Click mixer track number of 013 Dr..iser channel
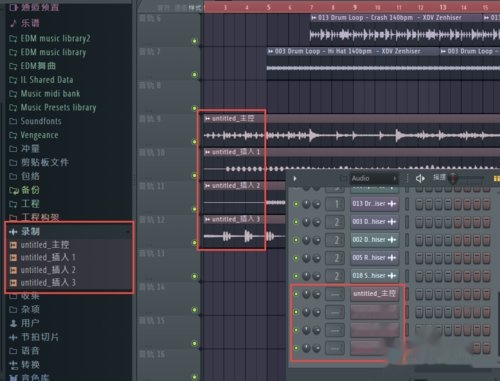This screenshot has height=381, width=500. 335,204
